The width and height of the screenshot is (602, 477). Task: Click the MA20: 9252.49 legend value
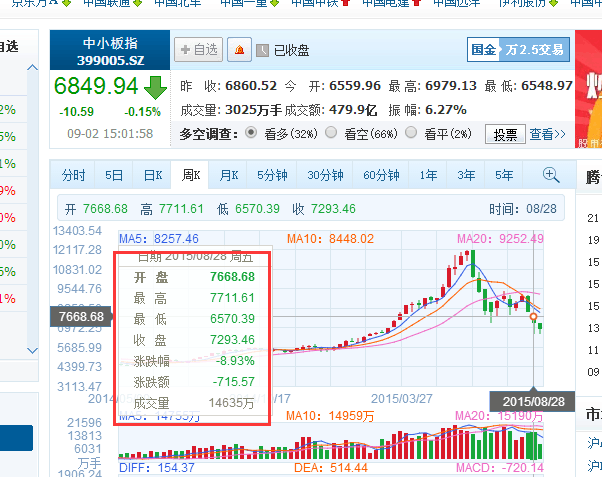click(x=500, y=238)
